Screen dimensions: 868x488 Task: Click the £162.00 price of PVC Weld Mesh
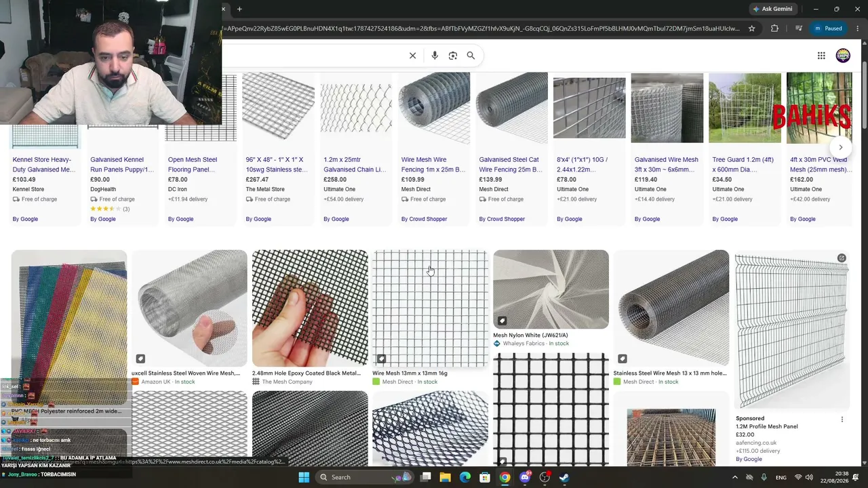[x=802, y=180]
